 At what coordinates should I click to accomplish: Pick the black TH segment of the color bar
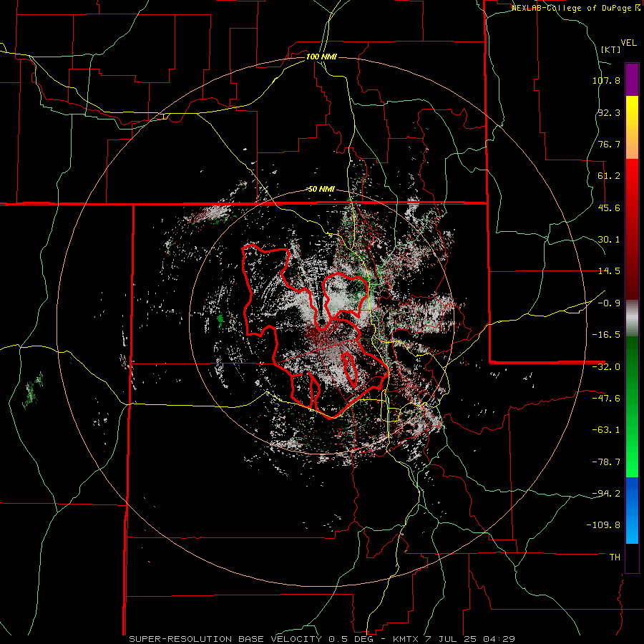pyautogui.click(x=632, y=557)
